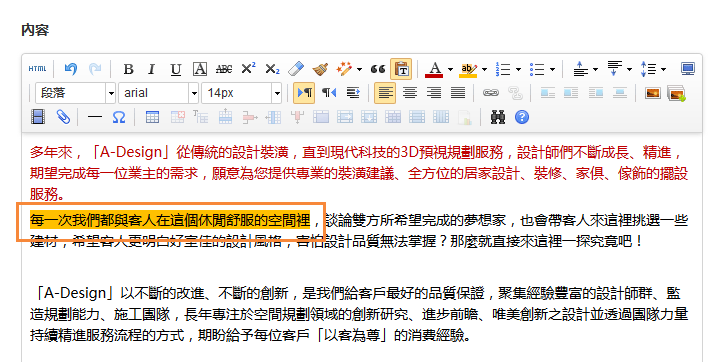Insert a horizontal rule
This screenshot has height=362, width=721.
(x=95, y=117)
